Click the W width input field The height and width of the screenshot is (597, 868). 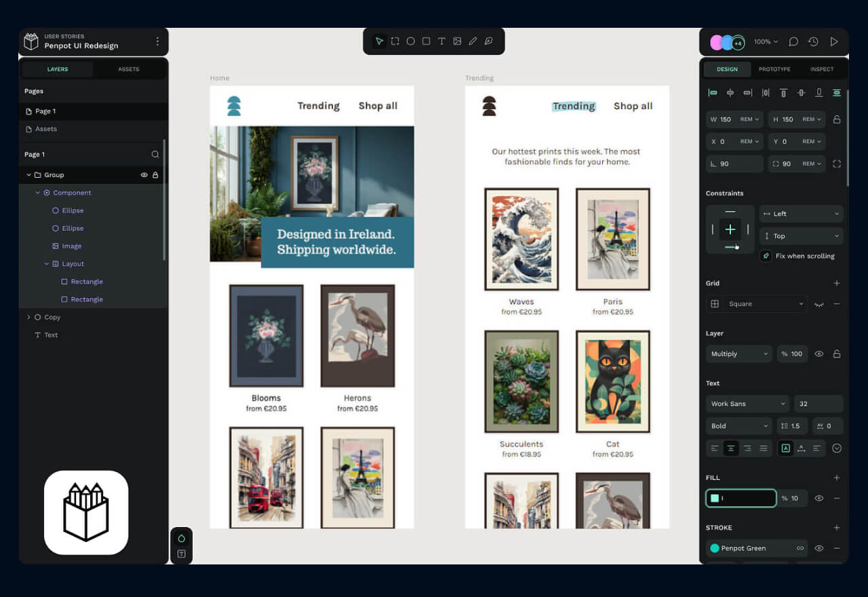[x=729, y=119]
